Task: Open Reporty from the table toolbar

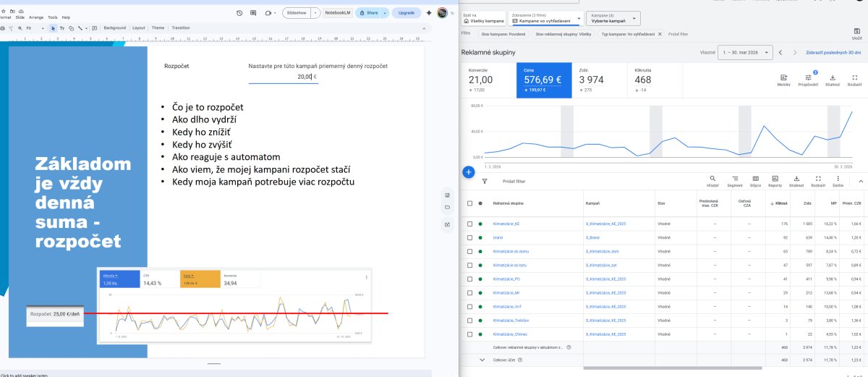Action: pos(775,180)
